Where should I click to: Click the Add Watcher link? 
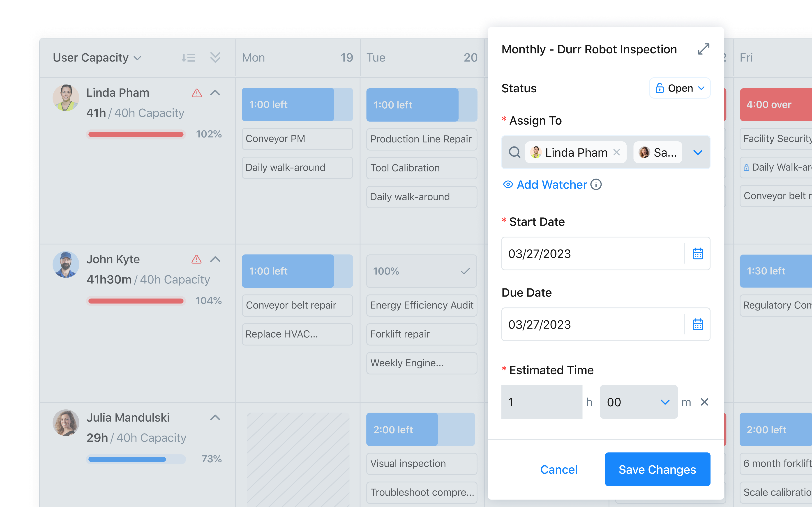pos(552,184)
